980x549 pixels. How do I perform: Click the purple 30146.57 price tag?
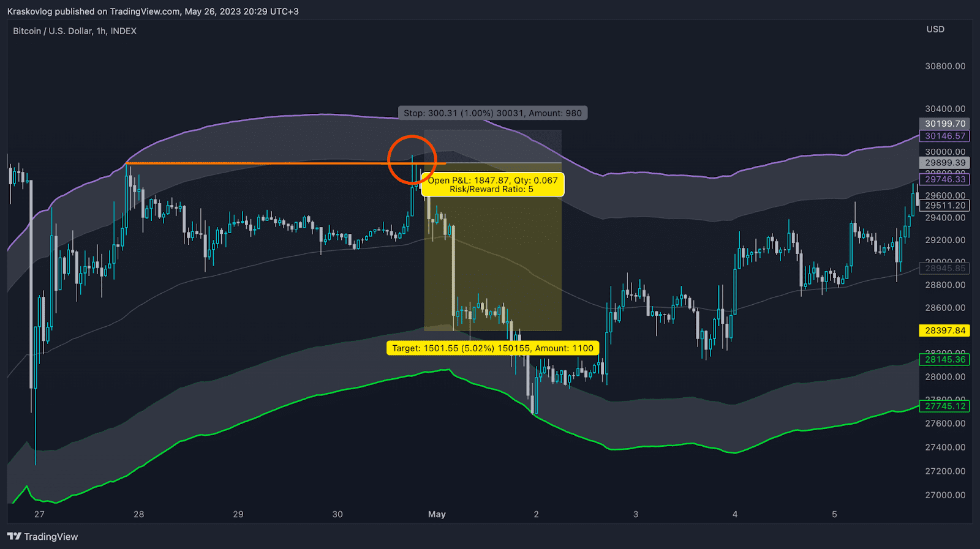944,136
